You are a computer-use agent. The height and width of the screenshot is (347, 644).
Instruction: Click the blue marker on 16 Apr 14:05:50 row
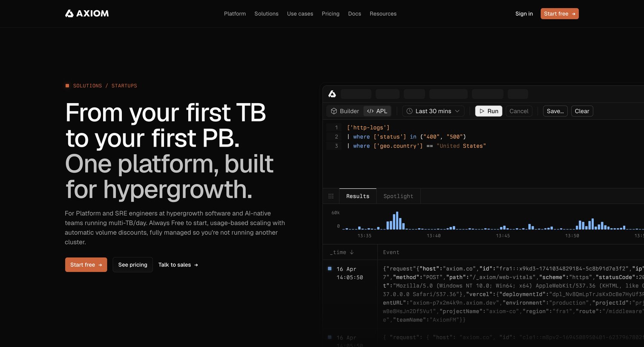[330, 269]
